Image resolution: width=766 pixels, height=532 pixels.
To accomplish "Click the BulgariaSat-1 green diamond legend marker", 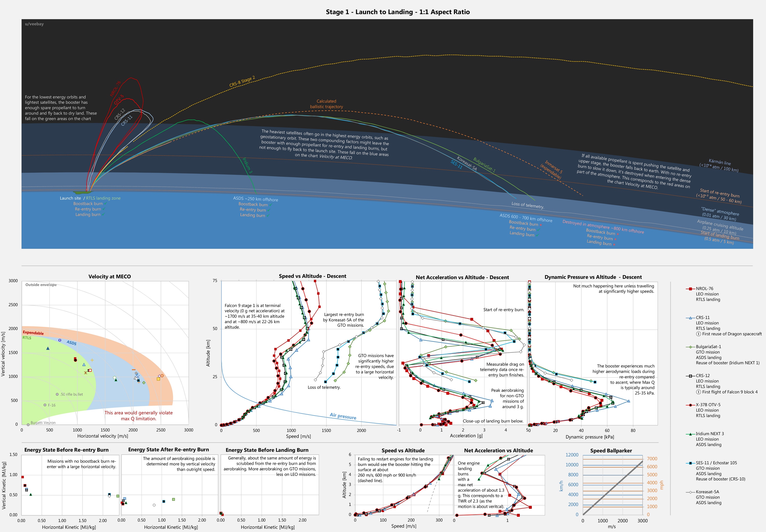I will 690,347.
